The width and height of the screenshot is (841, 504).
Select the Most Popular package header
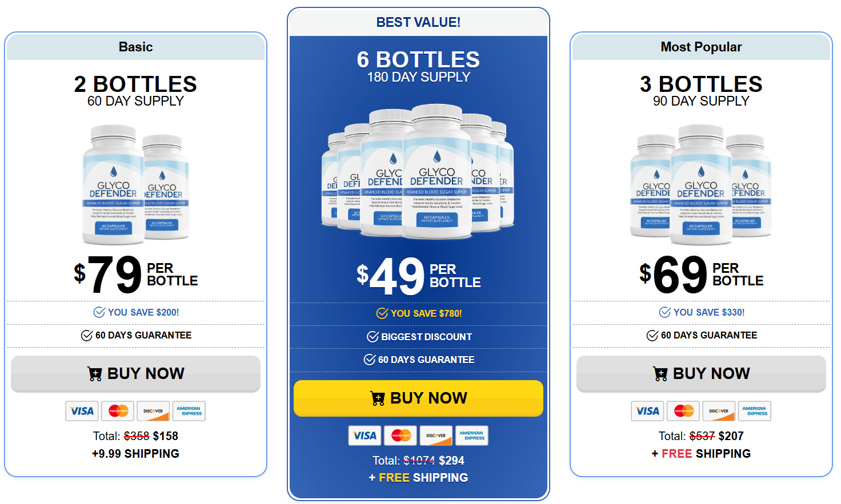coord(701,47)
